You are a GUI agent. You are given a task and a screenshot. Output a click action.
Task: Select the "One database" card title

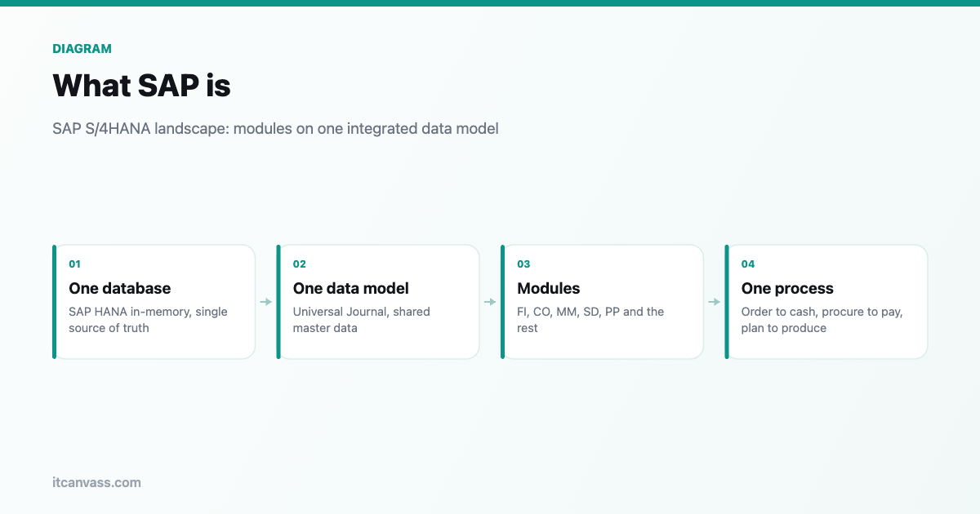[120, 288]
